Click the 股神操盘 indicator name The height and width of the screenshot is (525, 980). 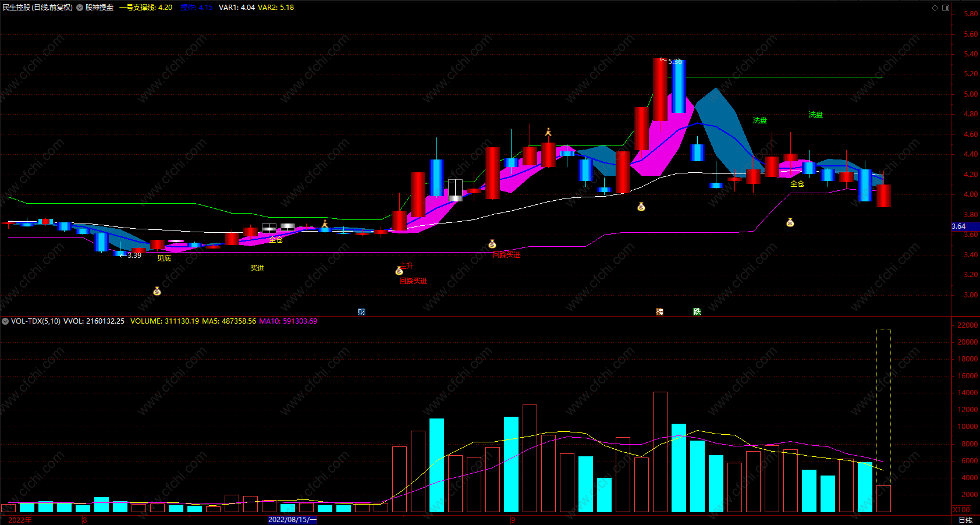100,8
